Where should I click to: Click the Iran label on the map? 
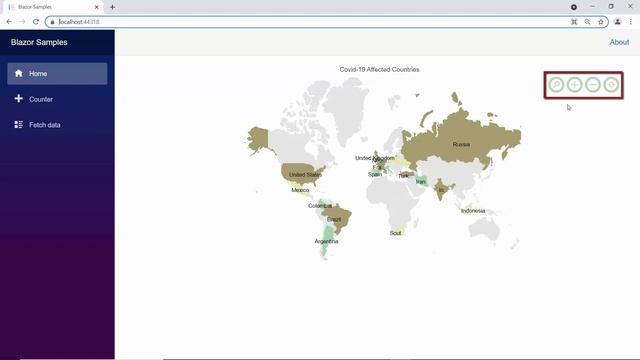(421, 182)
